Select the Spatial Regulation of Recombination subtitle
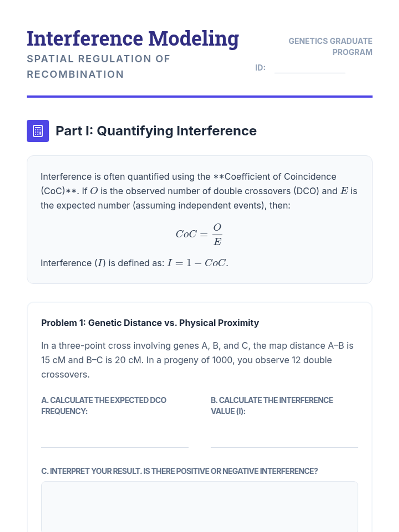 point(98,66)
